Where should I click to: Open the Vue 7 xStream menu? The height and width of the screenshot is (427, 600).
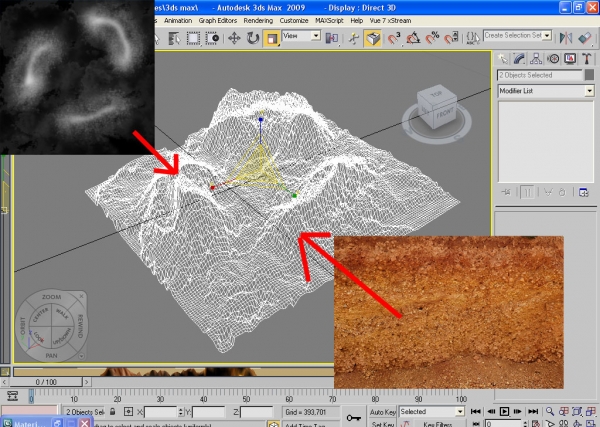[390, 21]
